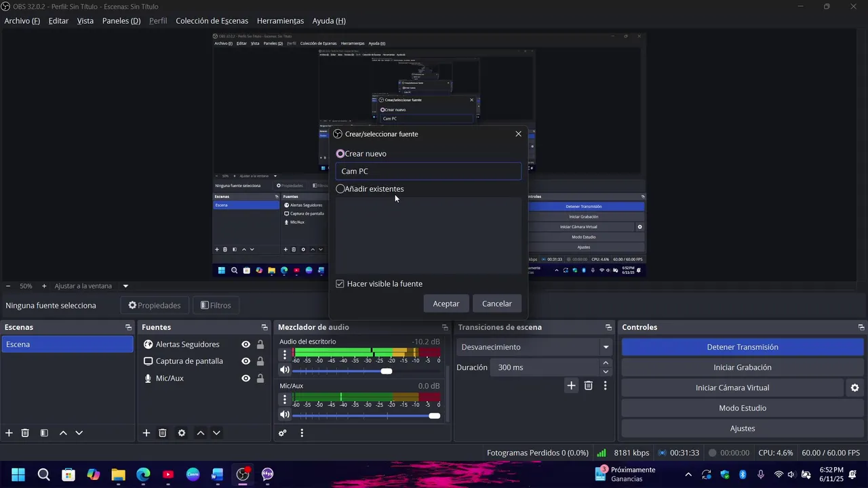868x488 pixels.
Task: Open the Windows Start menu
Action: tap(18, 474)
